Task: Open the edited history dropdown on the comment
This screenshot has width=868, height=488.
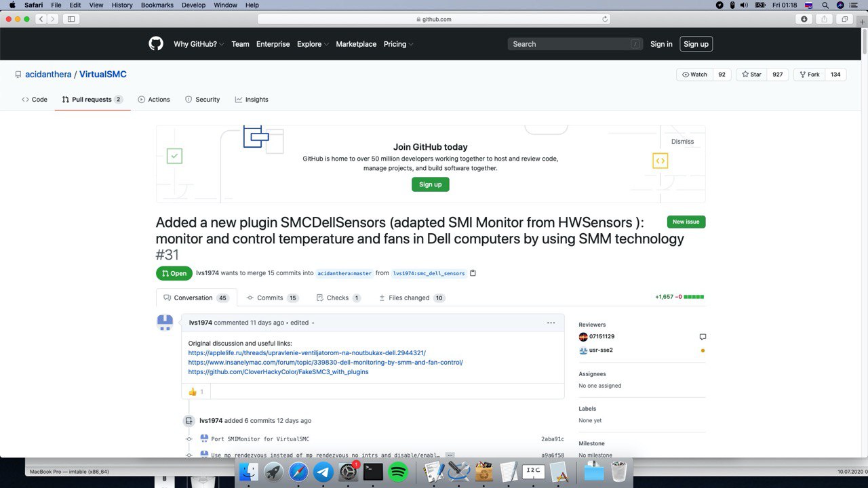Action: (302, 323)
